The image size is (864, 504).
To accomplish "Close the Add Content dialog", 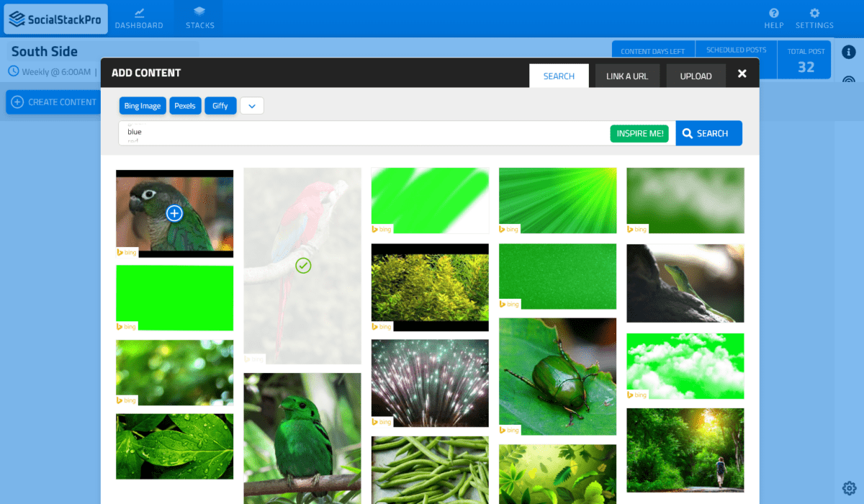I will (742, 73).
